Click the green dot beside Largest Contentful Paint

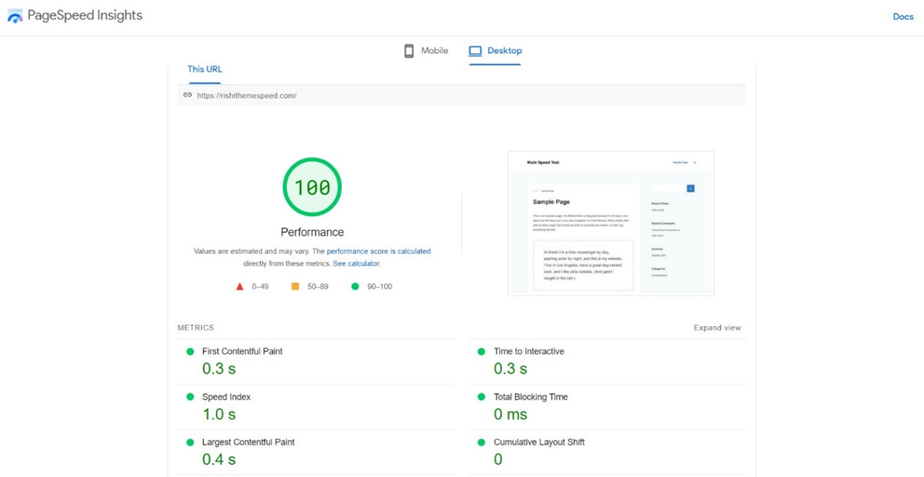(190, 442)
